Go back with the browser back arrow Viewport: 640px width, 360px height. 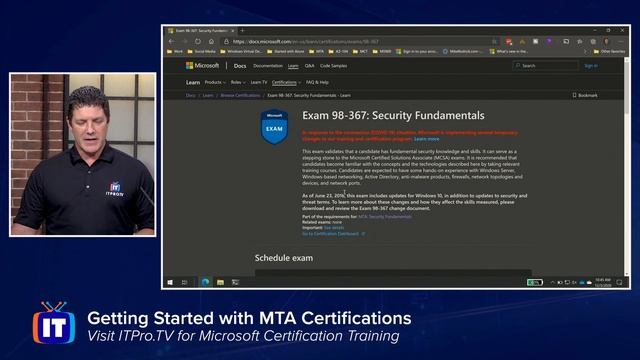point(171,41)
